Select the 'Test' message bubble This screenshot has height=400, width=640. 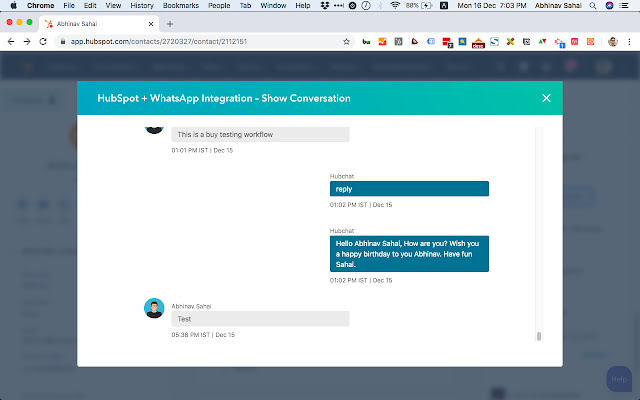260,319
